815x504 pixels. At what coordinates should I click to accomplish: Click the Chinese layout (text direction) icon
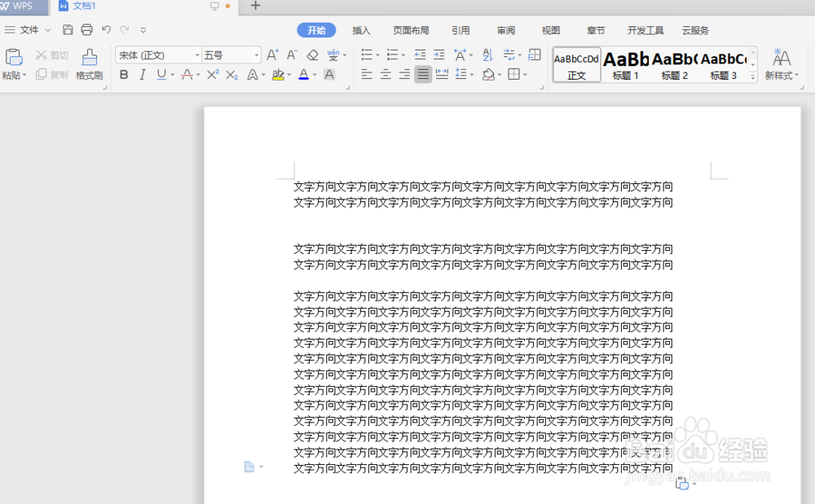460,55
